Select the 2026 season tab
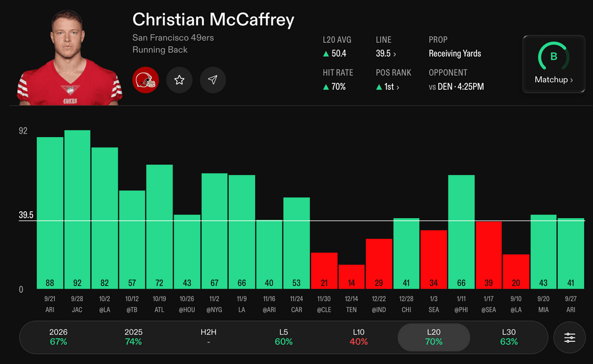 pos(58,337)
